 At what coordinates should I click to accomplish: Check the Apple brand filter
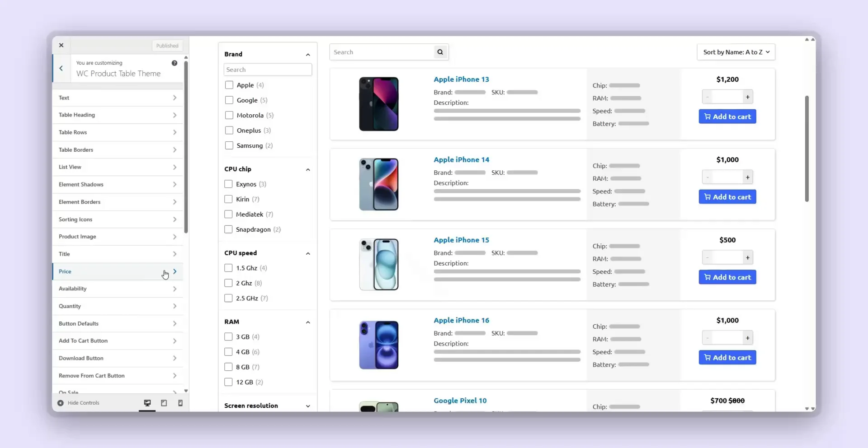(x=229, y=85)
